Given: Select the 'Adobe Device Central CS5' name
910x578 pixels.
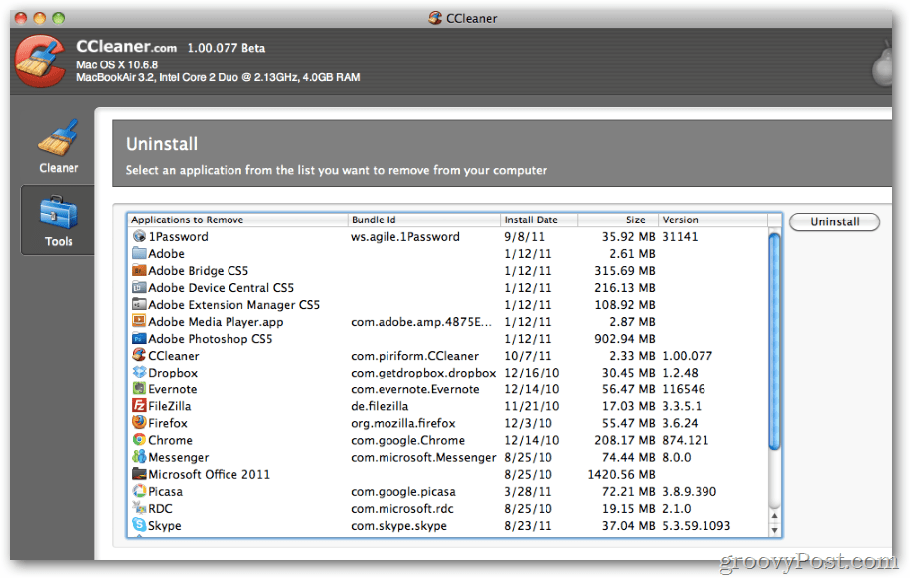Looking at the screenshot, I should point(221,288).
